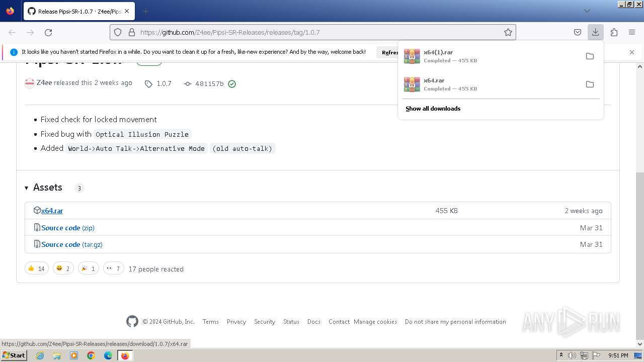This screenshot has width=644, height=362.
Task: Show x64(1).rar in its folder
Action: point(590,56)
